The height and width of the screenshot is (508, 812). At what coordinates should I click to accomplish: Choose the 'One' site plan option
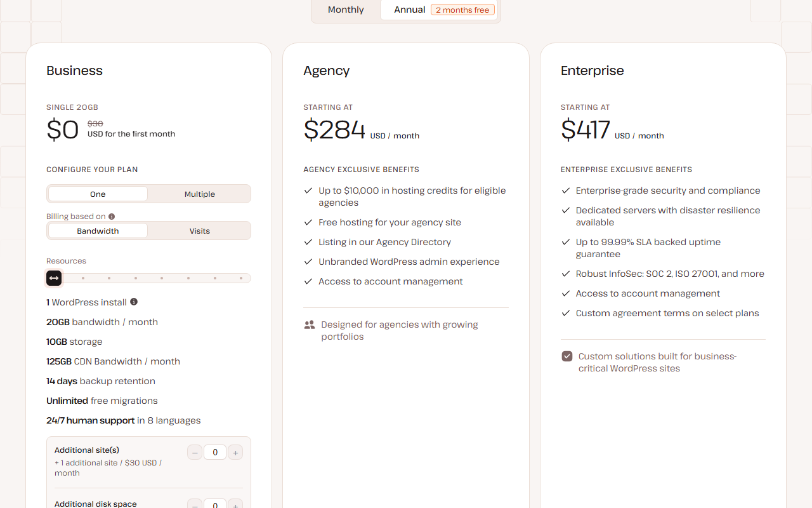[98, 194]
